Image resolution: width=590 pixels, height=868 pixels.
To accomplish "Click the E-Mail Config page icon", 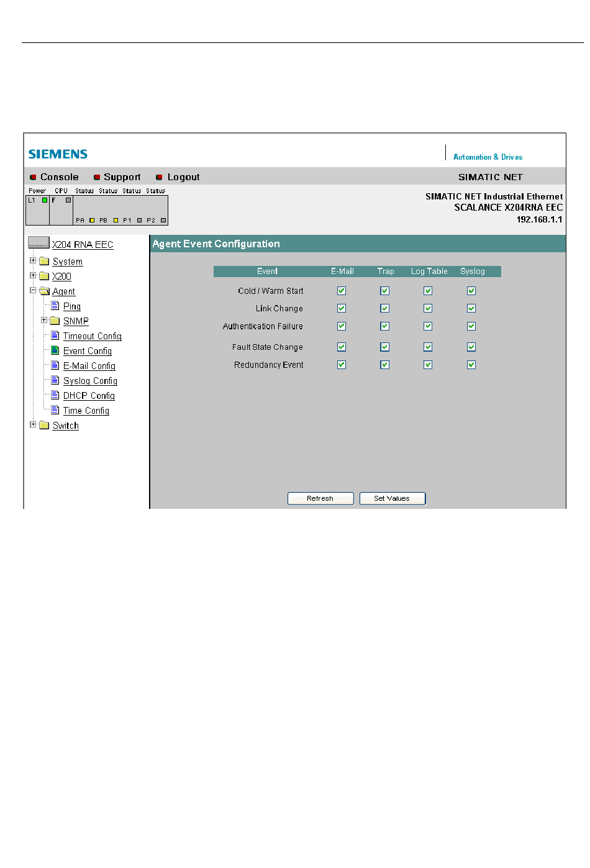I will coord(55,365).
